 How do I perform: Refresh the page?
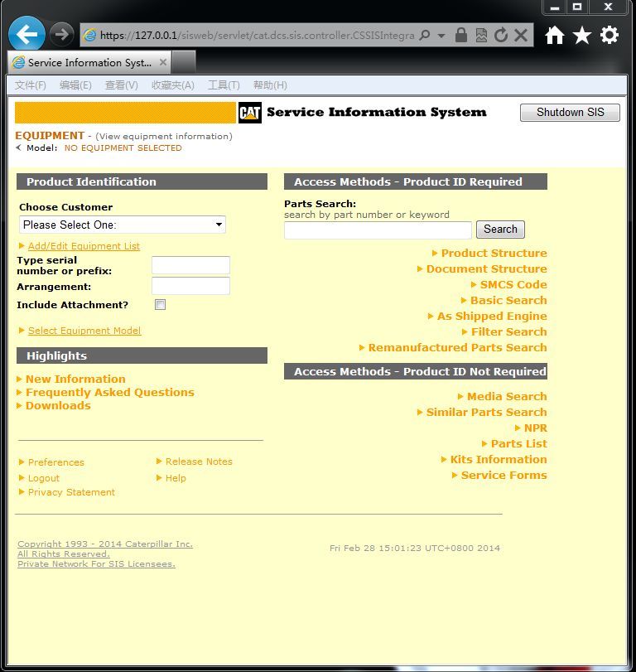(501, 35)
